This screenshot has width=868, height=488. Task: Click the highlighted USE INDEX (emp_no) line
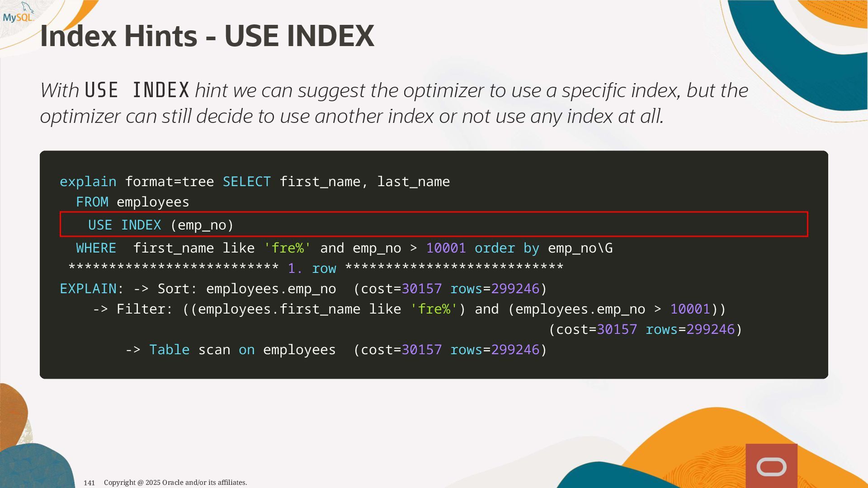(x=161, y=225)
